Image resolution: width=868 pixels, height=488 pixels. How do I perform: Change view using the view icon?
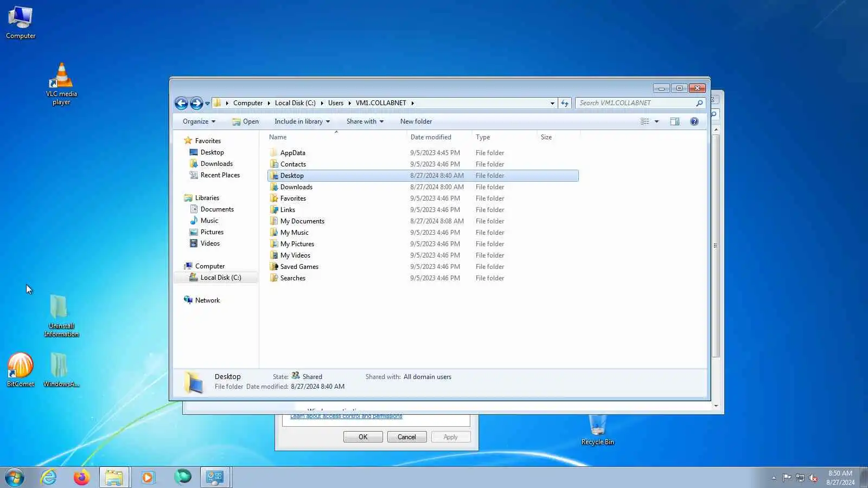[x=645, y=121]
